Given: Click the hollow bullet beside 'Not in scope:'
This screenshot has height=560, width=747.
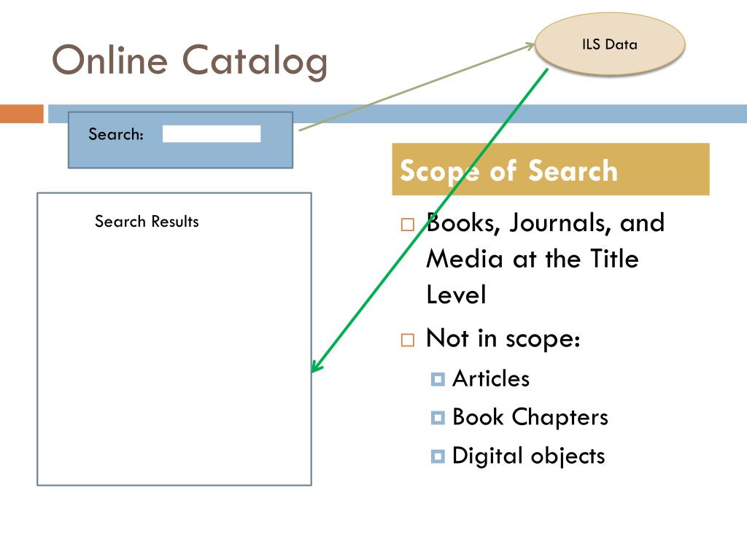Looking at the screenshot, I should [408, 340].
